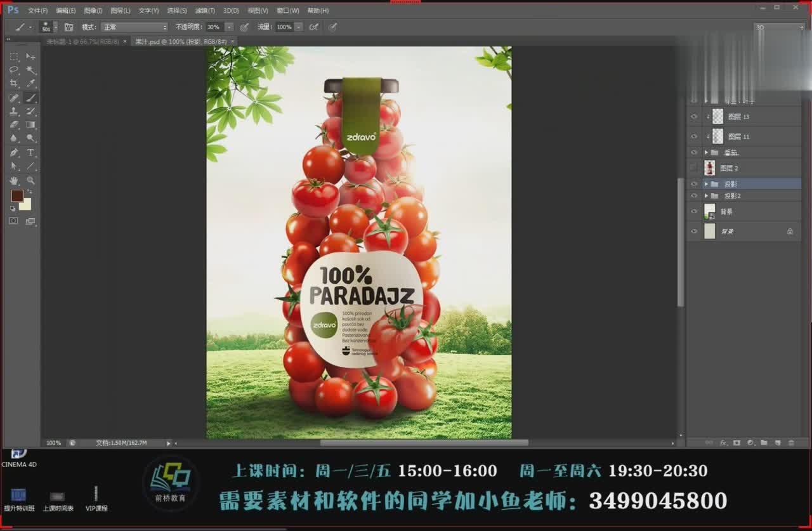Select the Dodge tool
This screenshot has height=531, width=812.
point(30,138)
